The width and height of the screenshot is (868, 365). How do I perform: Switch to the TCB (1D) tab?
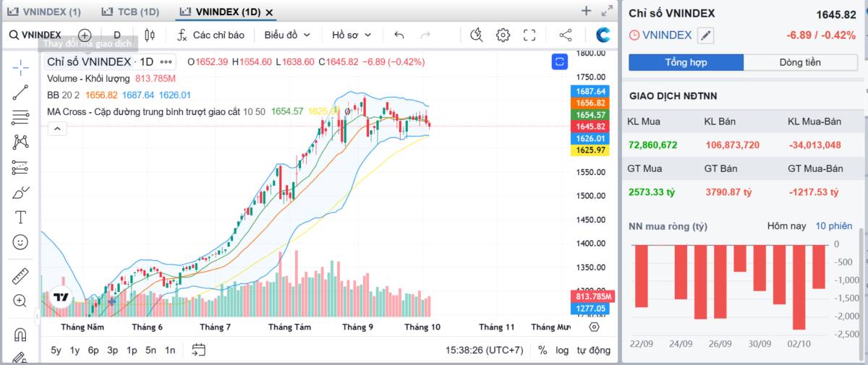(x=130, y=12)
